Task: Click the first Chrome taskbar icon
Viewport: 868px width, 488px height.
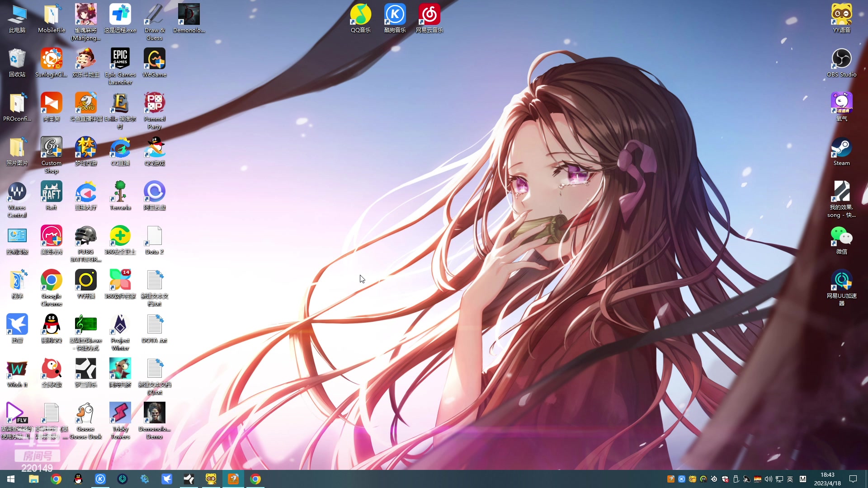Action: (56, 479)
